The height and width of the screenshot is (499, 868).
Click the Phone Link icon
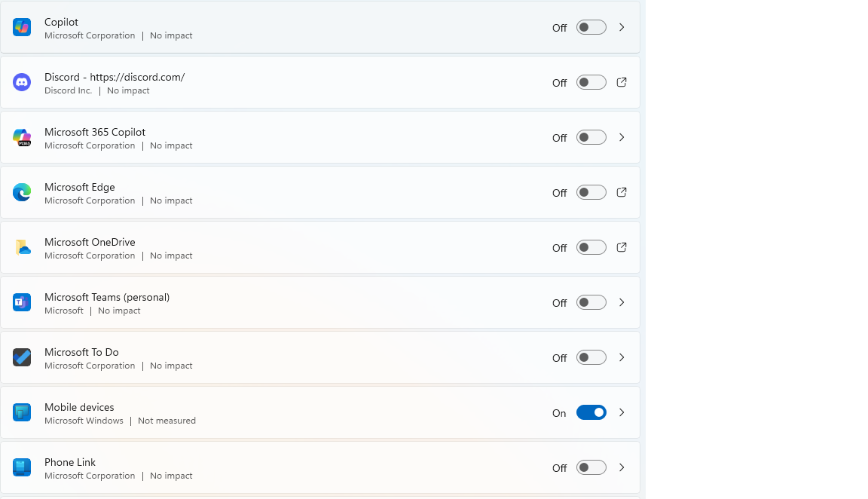coord(22,468)
